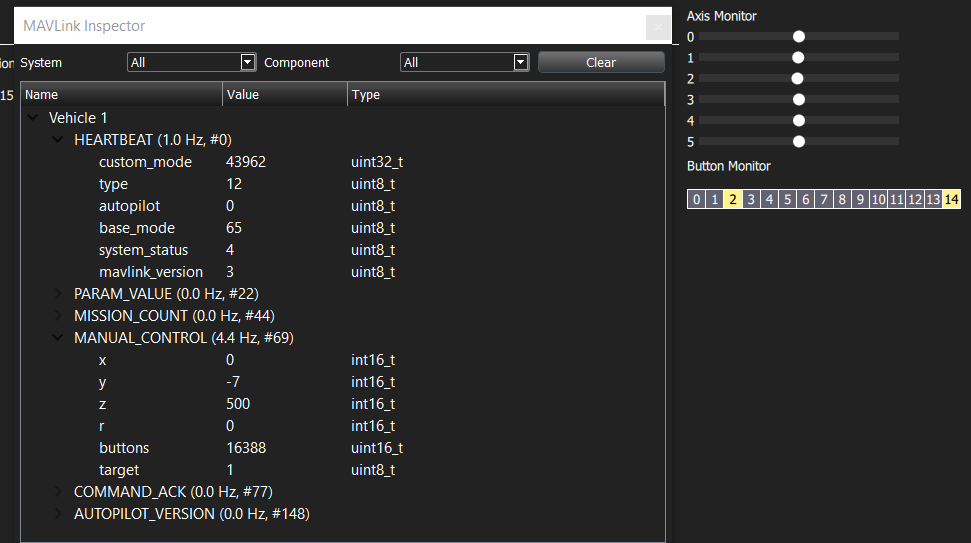
Task: Open the Component dropdown set to All
Action: [464, 63]
